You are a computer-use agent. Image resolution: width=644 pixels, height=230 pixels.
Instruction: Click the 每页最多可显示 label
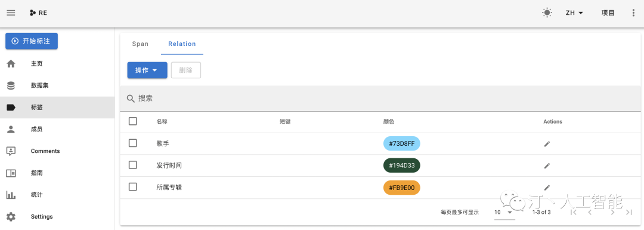coord(460,212)
